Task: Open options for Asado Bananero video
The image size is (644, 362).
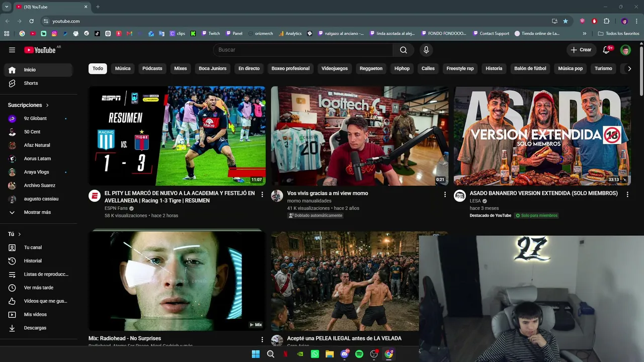Action: [x=627, y=194]
